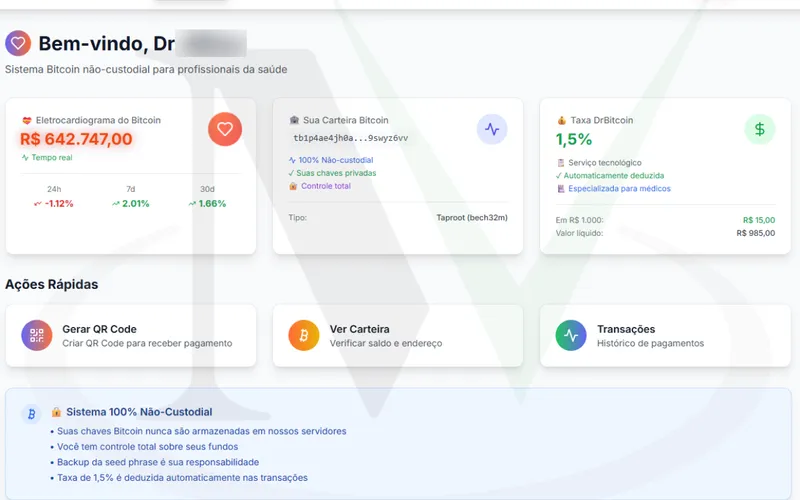Click the icon beside Especializada para médicos

[x=561, y=189]
